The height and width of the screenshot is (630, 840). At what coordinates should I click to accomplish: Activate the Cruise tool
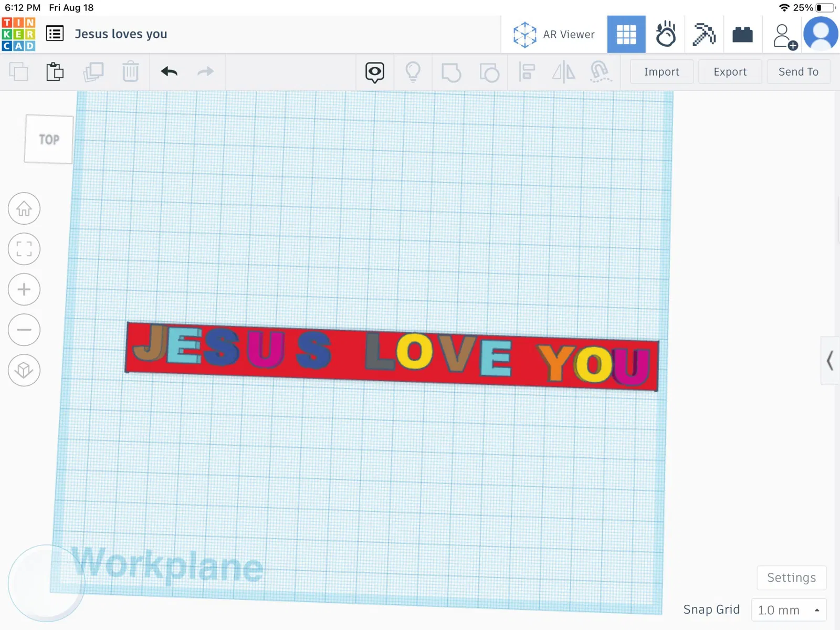coord(601,72)
